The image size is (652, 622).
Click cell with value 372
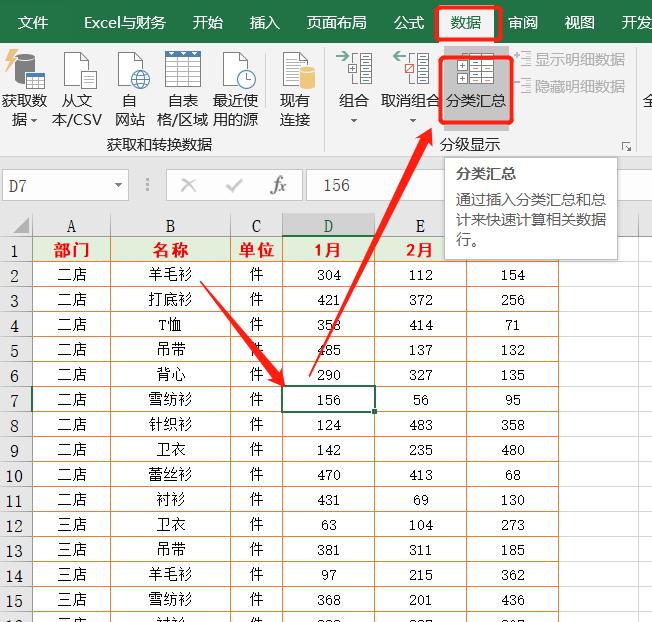pos(420,299)
